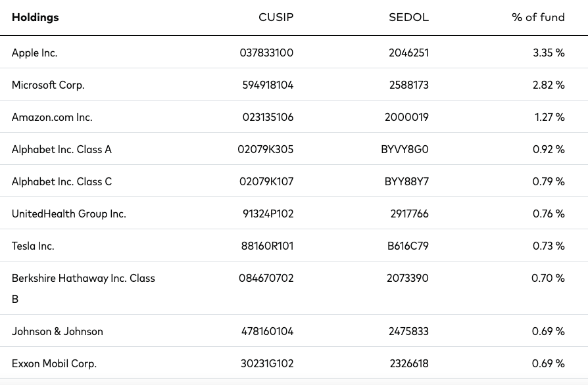Click the CUSIP column header

[276, 17]
